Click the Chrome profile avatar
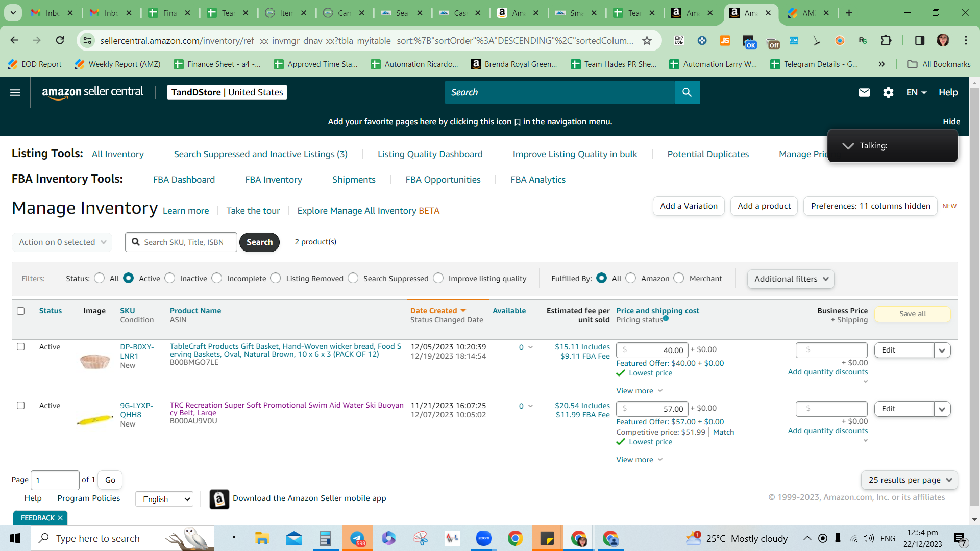 tap(943, 40)
